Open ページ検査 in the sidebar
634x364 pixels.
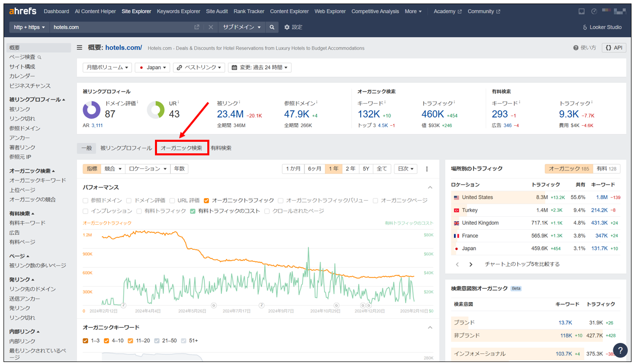point(25,57)
